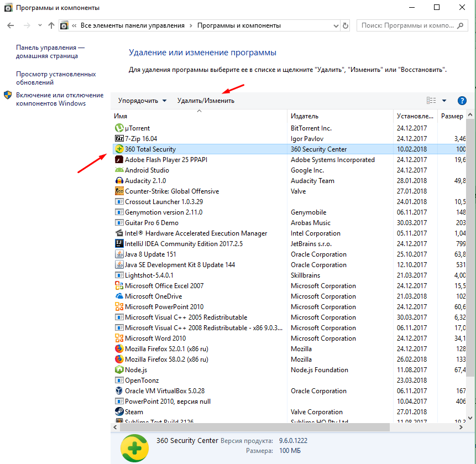Select Crossout Launcher 1.0.3.29 row
476x464 pixels.
(x=289, y=202)
